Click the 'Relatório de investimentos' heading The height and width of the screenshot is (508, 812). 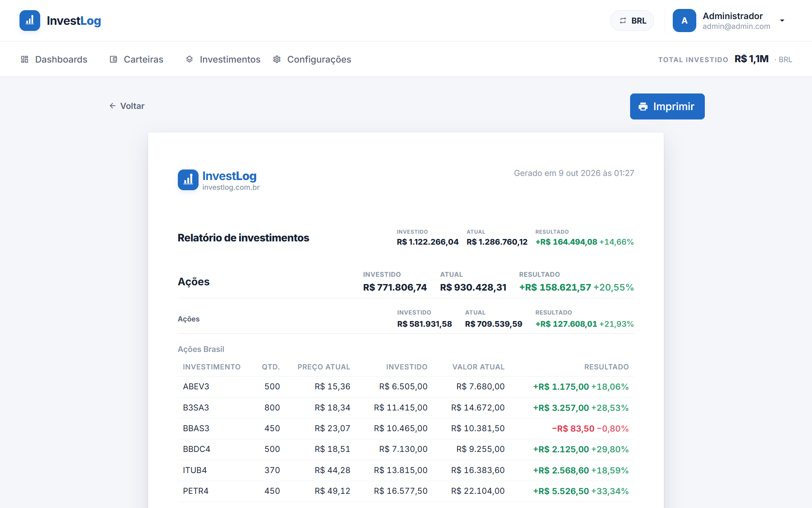(x=243, y=238)
